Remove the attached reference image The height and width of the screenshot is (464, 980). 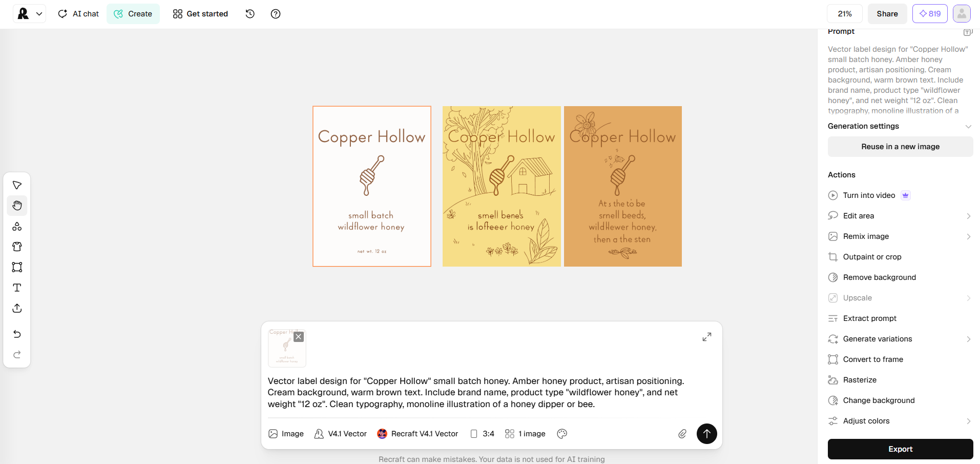[x=299, y=337]
